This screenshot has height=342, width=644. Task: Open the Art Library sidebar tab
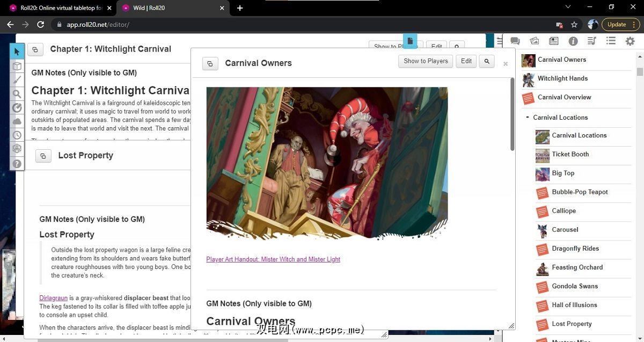tap(535, 41)
